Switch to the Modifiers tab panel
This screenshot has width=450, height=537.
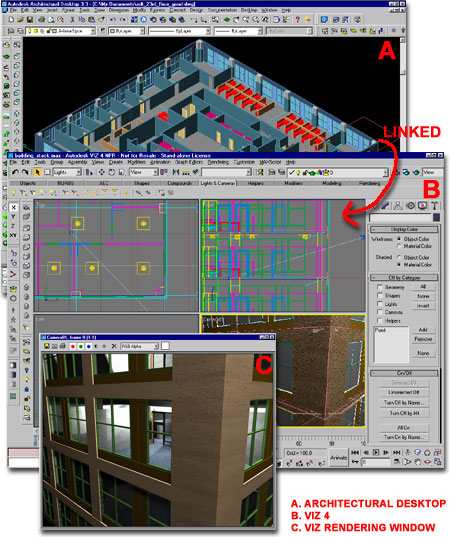pyautogui.click(x=293, y=183)
